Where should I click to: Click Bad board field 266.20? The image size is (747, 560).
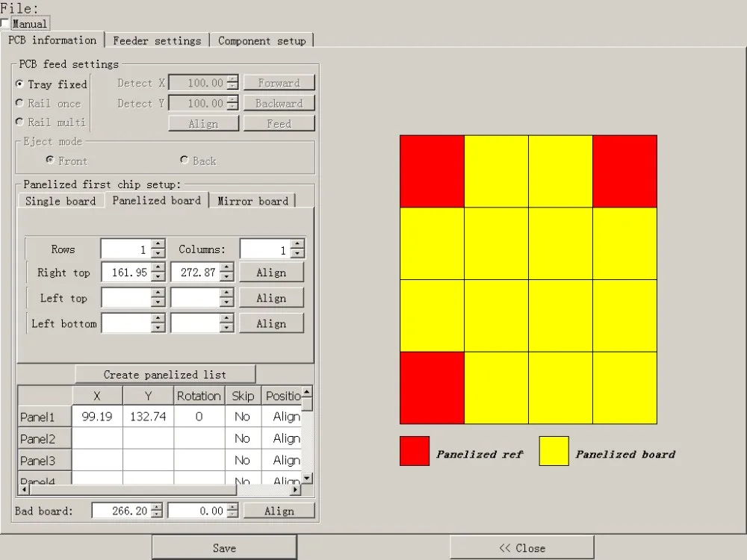(x=122, y=511)
